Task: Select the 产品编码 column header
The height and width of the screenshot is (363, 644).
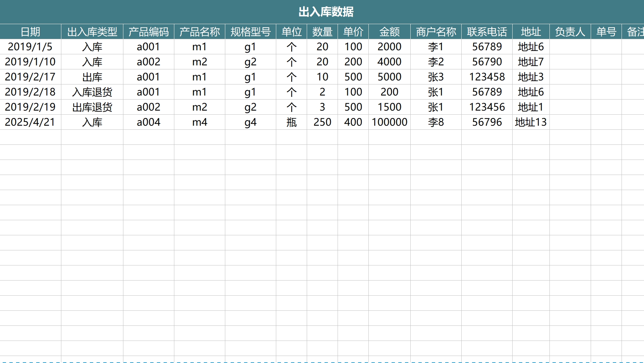Action: pyautogui.click(x=149, y=32)
